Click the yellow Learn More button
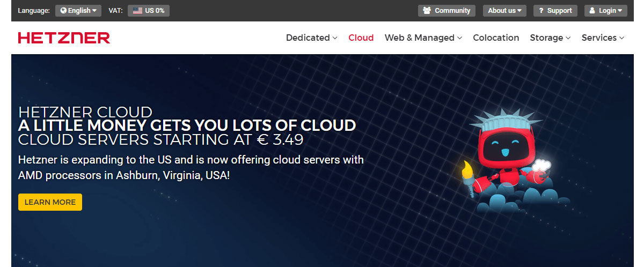Screen dimensions: 644x267 [x=50, y=202]
